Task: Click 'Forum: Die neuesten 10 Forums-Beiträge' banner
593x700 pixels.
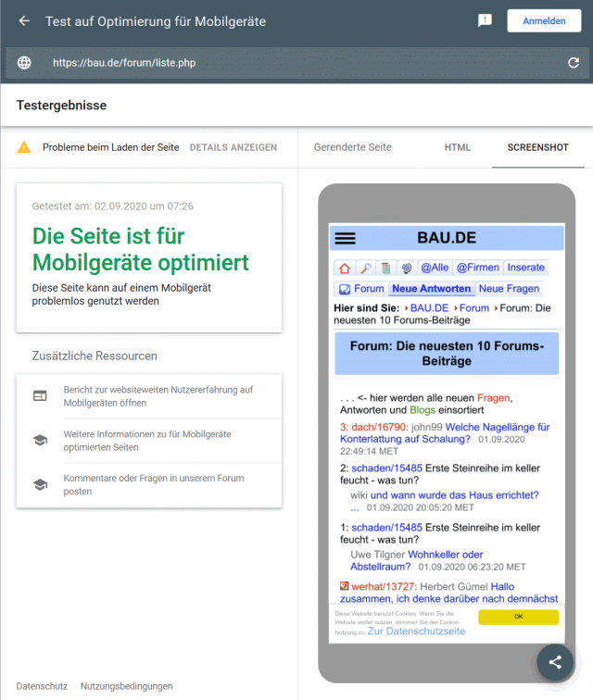Action: pyautogui.click(x=447, y=354)
